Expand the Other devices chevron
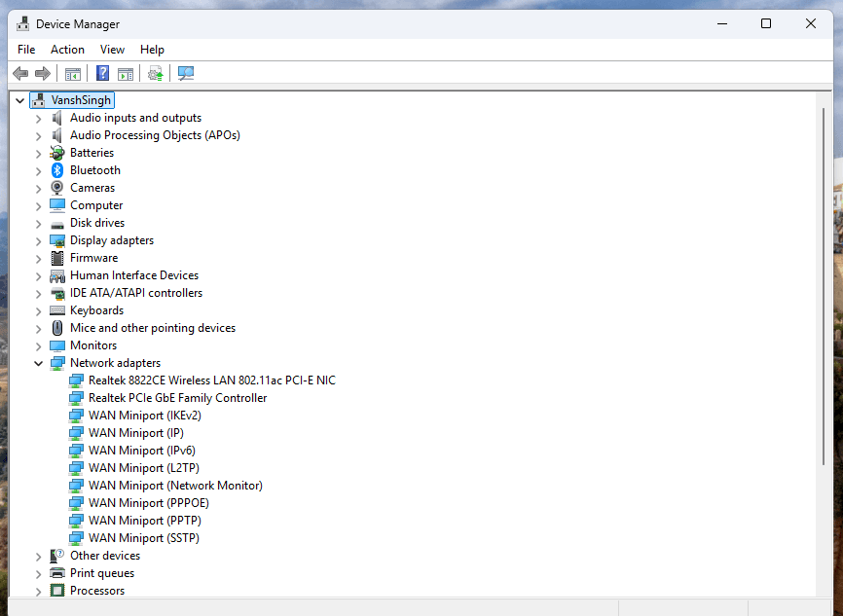 point(38,556)
